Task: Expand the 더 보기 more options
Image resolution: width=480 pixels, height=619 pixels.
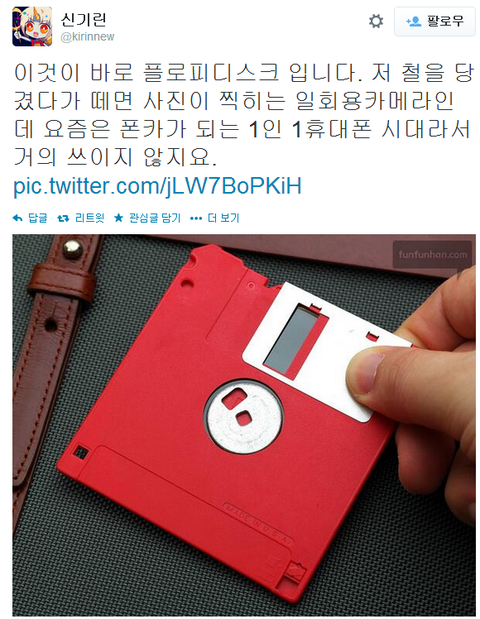Action: [223, 218]
